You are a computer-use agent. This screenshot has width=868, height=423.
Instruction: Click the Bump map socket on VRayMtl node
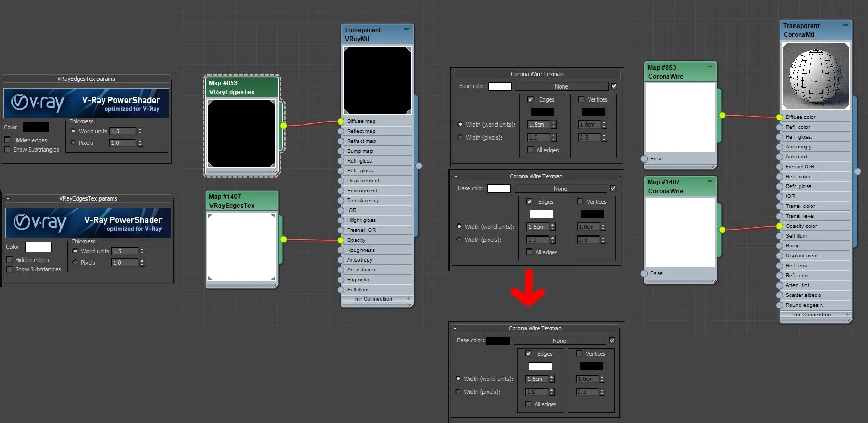341,151
